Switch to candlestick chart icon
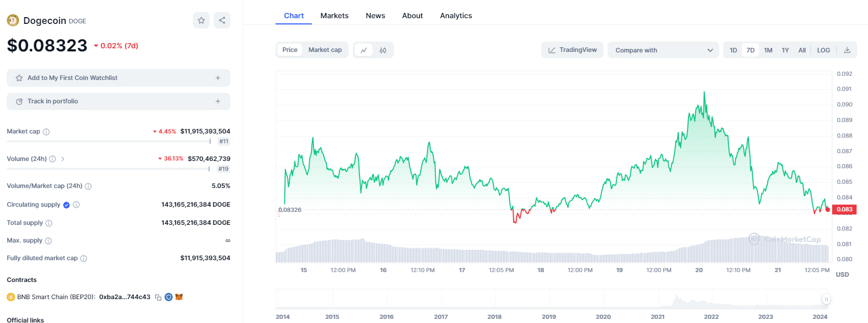The width and height of the screenshot is (868, 323). pos(383,50)
